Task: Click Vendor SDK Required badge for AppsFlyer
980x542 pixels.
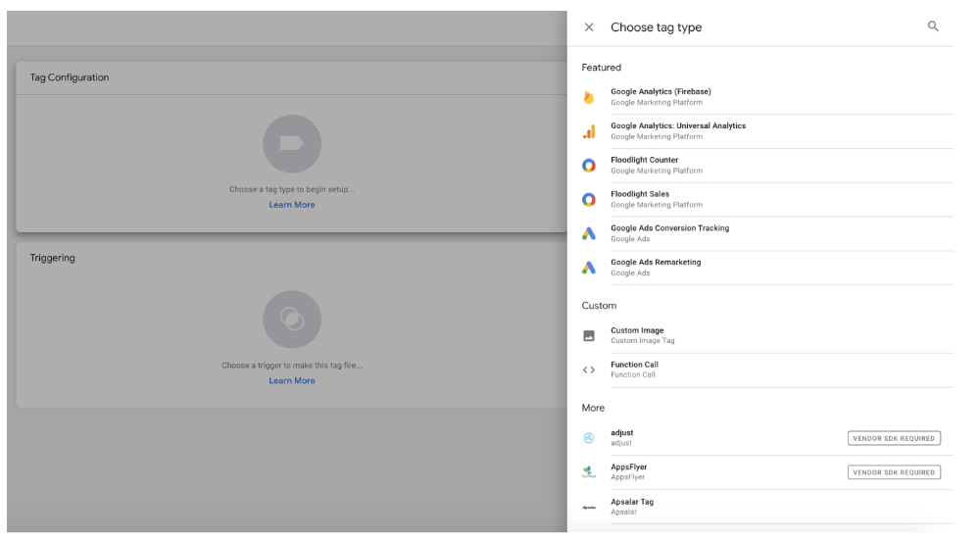Action: 894,472
